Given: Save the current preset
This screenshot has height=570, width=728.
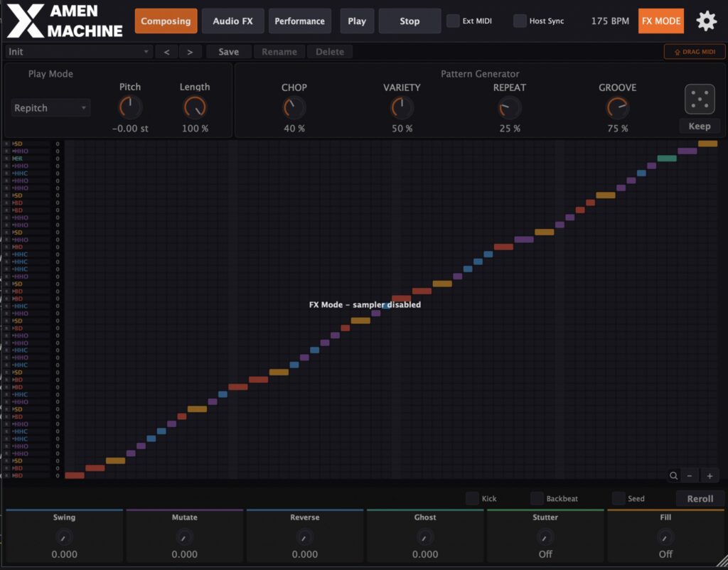Looking at the screenshot, I should coord(228,52).
